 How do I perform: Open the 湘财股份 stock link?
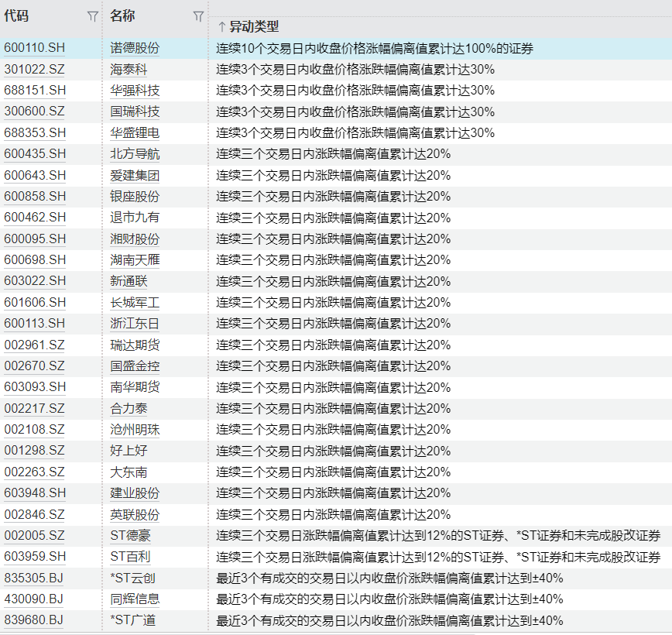[x=135, y=239]
